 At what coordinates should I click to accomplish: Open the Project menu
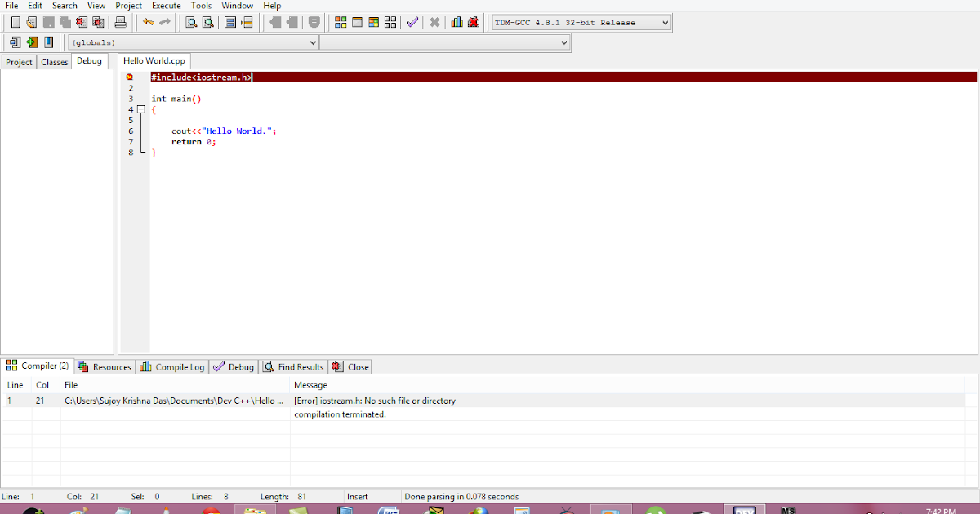[x=128, y=6]
